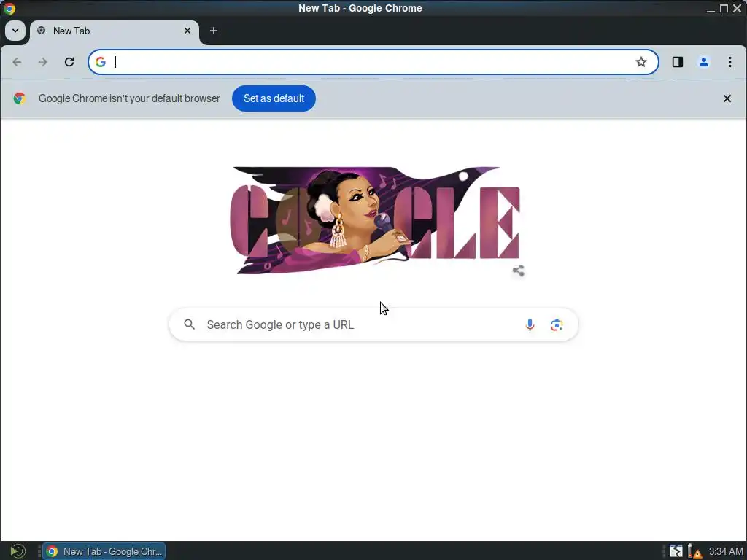Click Chrome logo in the infobar
This screenshot has width=747, height=560.
[x=20, y=98]
